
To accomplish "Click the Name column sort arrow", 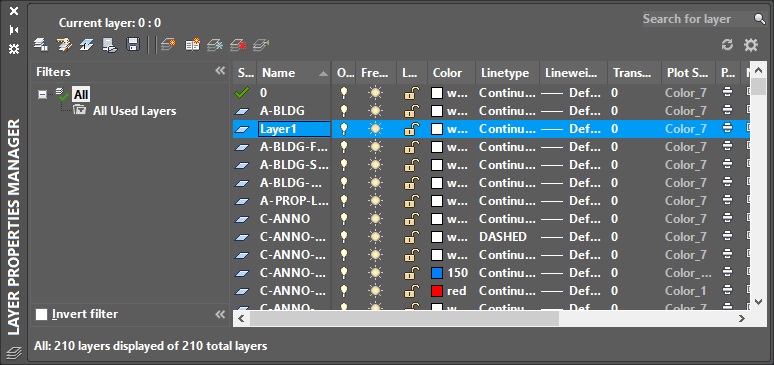I will 323,74.
